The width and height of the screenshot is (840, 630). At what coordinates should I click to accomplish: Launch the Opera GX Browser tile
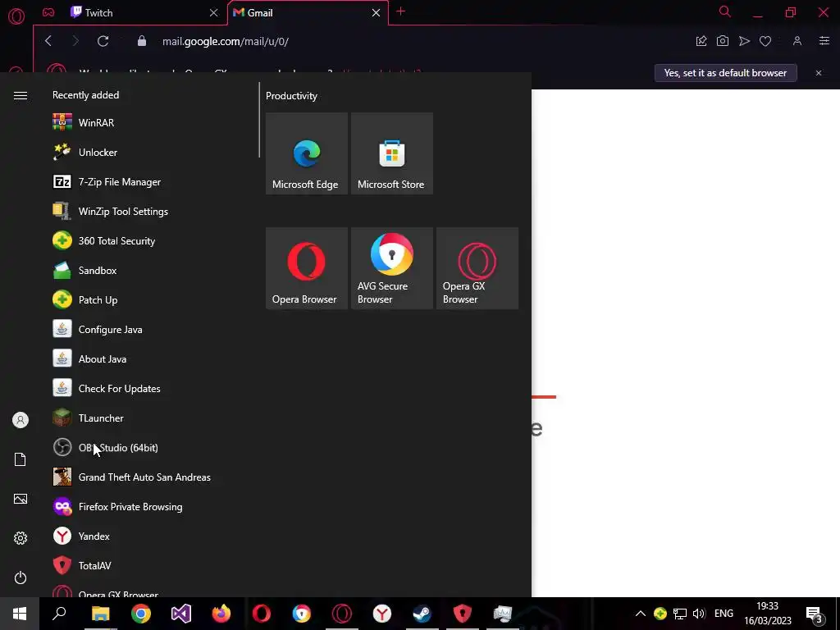click(x=477, y=268)
